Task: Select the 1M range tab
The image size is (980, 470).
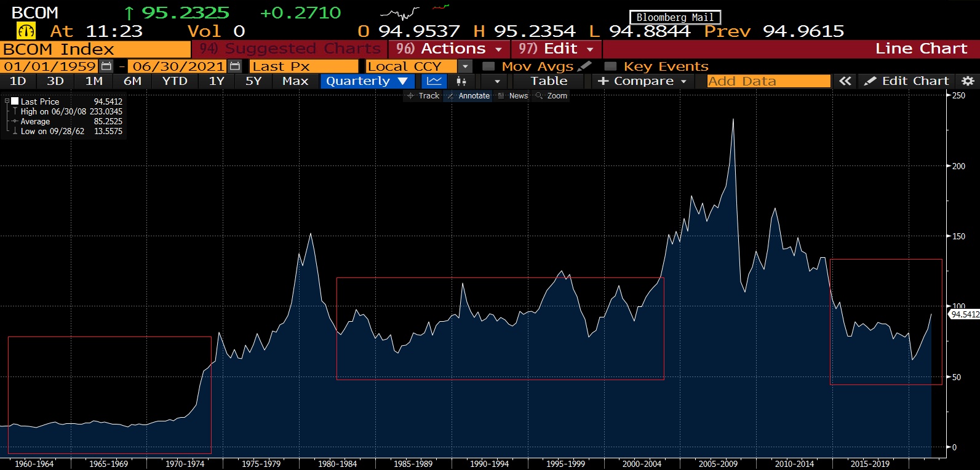Action: tap(94, 81)
